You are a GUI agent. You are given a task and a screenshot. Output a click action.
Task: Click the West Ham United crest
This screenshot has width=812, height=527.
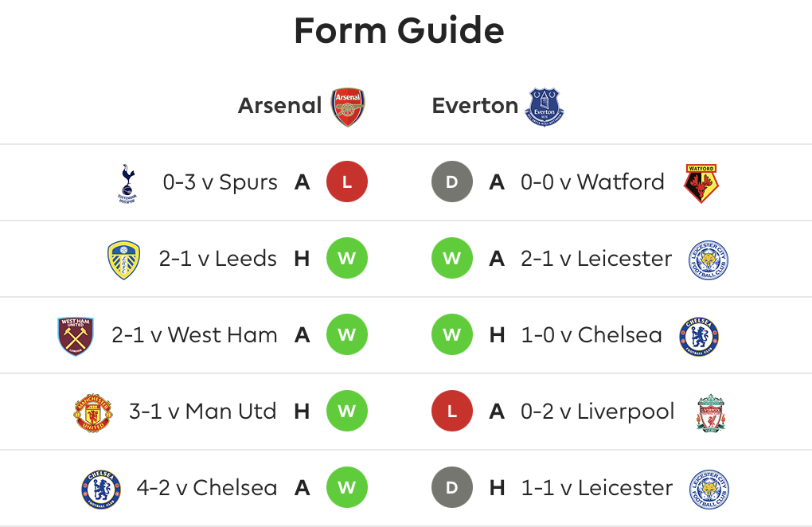coord(76,336)
